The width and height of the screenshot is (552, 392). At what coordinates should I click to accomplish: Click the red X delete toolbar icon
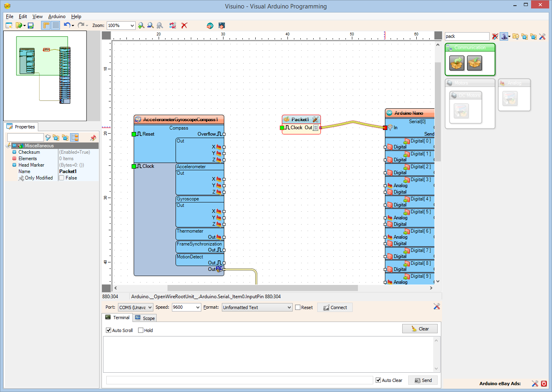click(x=184, y=25)
